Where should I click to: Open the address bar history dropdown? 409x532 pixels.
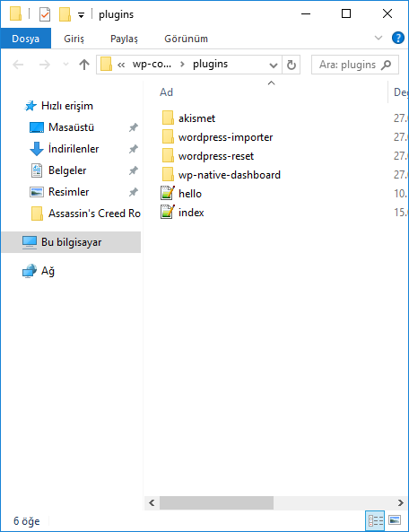274,65
